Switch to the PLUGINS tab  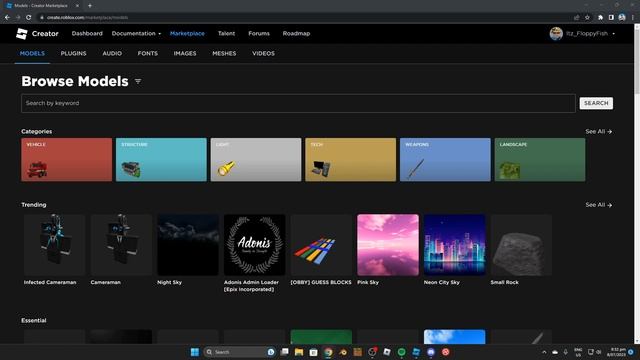point(73,53)
